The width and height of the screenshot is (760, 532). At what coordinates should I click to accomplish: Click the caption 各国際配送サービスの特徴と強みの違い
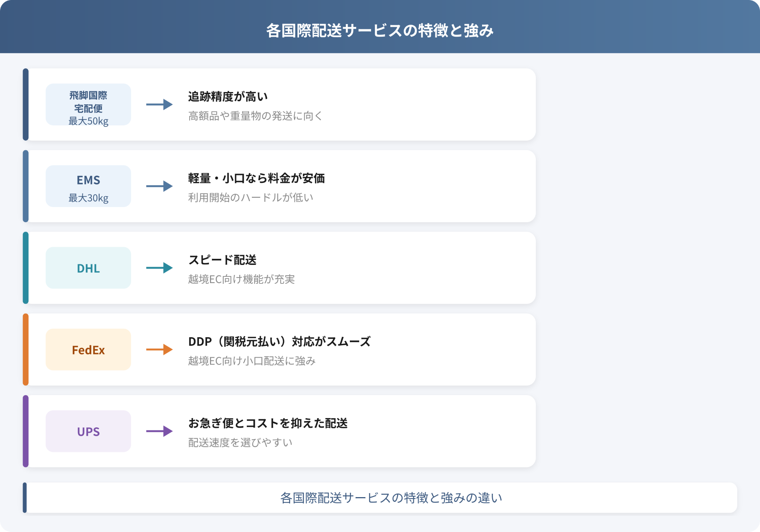point(391,498)
